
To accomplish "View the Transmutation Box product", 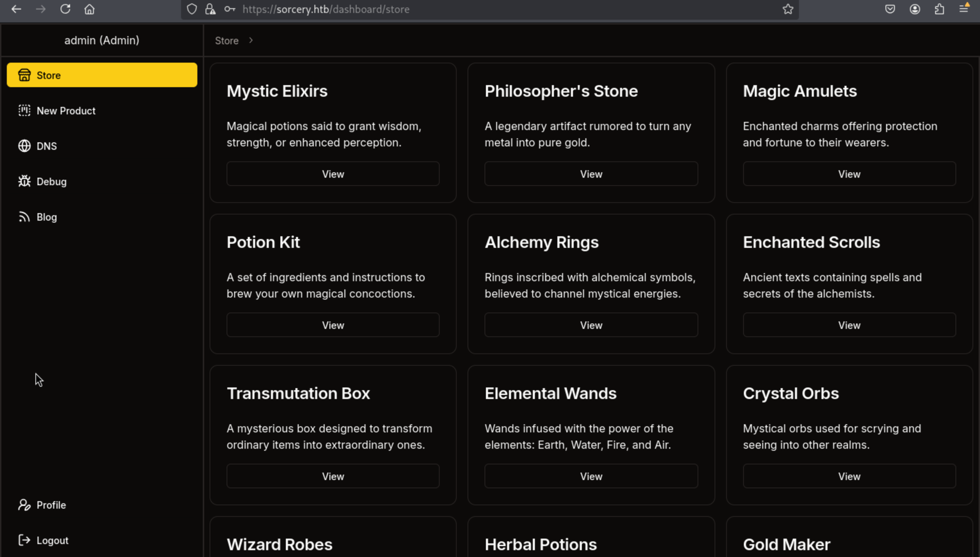I will (x=333, y=476).
